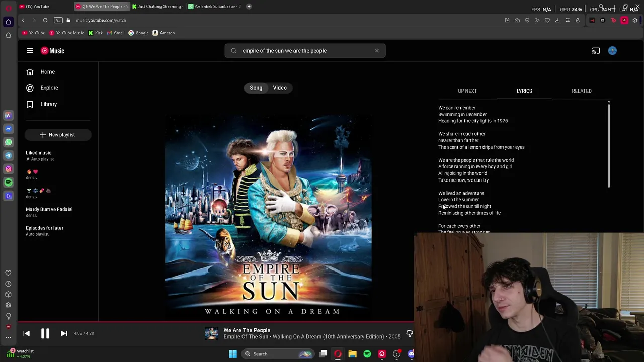Viewport: 644px width, 362px height.
Task: Open Instagram in the Opera sidebar
Action: pos(8,169)
